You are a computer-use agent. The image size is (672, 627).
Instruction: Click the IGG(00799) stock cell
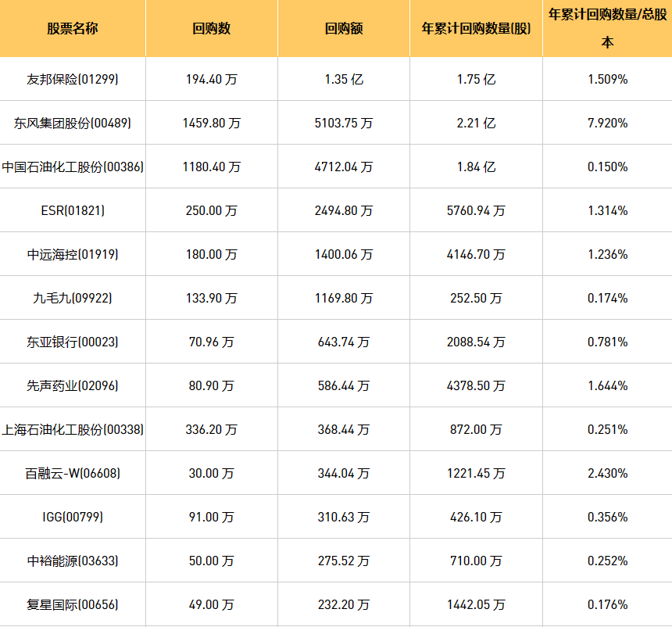point(73,517)
